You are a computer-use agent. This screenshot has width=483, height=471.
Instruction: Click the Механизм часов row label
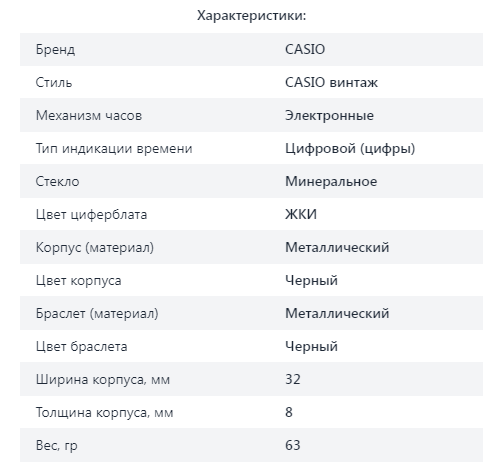pos(89,115)
